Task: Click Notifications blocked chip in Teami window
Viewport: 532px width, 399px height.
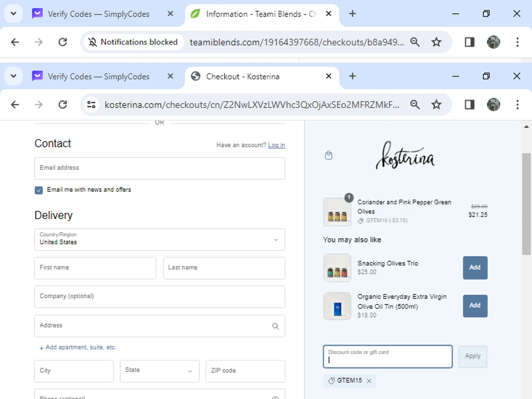Action: 133,42
